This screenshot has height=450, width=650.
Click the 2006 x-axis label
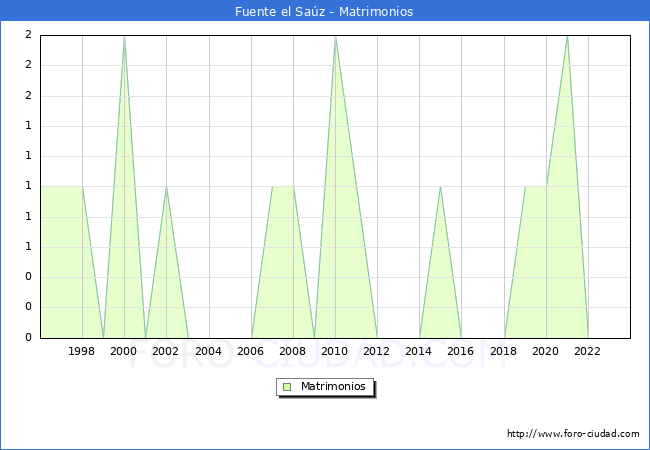pyautogui.click(x=251, y=351)
